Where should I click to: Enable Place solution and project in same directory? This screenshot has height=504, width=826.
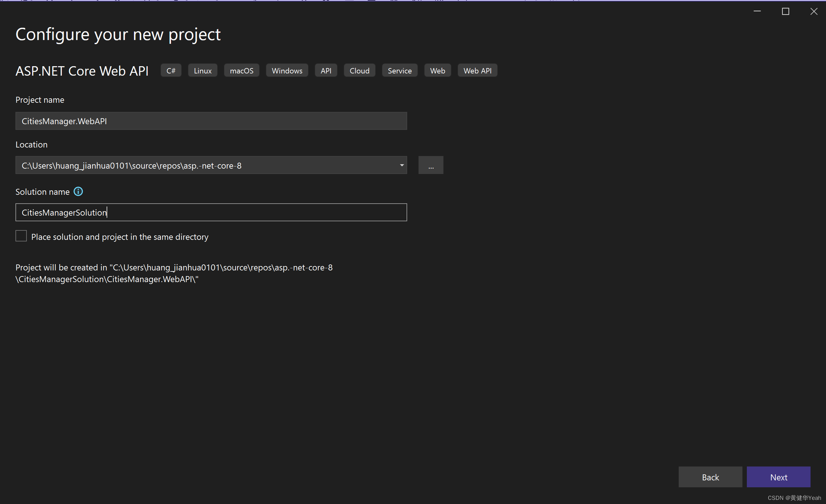[21, 236]
